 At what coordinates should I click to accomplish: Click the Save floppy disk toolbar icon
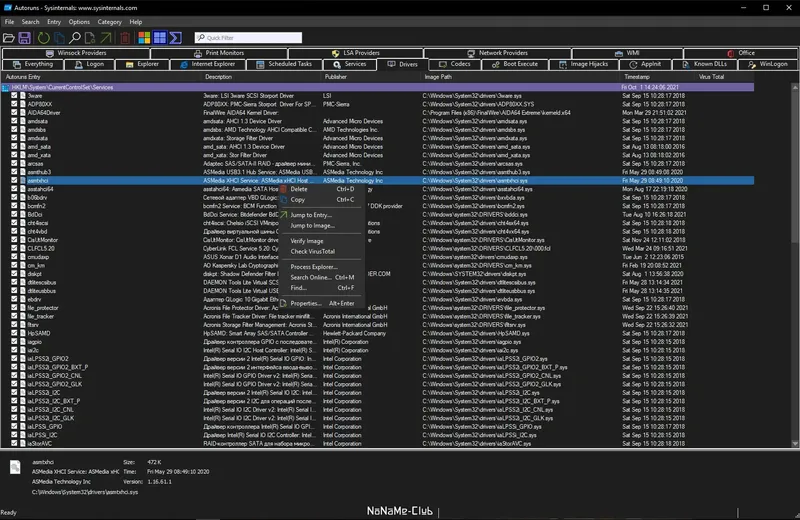[x=24, y=37]
